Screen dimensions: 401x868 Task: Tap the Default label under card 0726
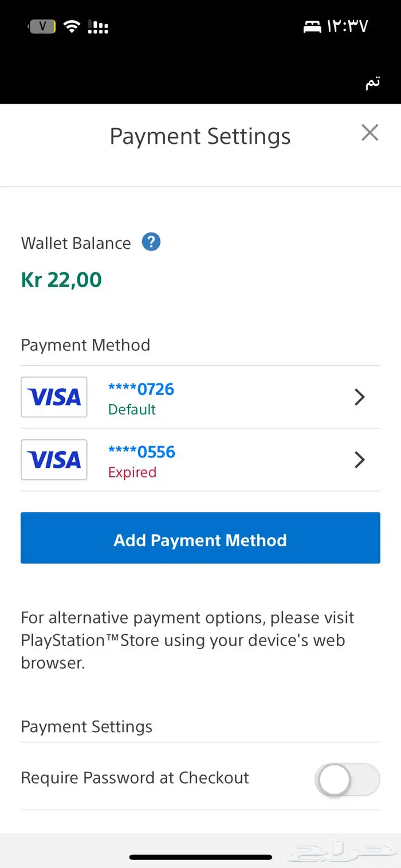(x=132, y=409)
